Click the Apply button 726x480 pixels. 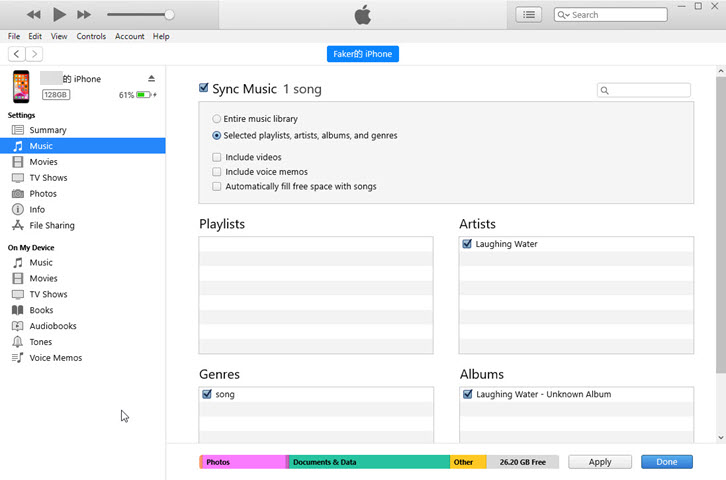point(600,462)
